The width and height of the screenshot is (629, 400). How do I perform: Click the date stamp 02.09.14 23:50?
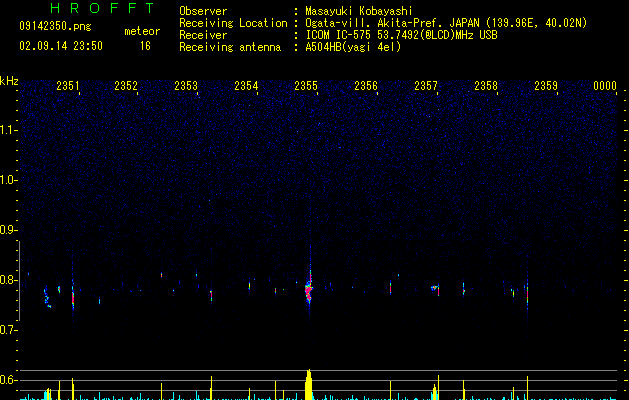pyautogui.click(x=61, y=46)
